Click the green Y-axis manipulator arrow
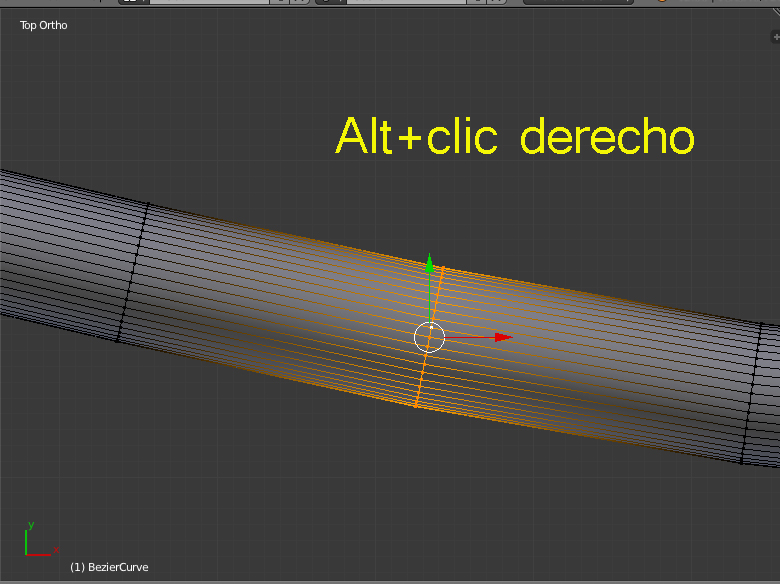Screen dimensions: 780x584 (x=429, y=264)
